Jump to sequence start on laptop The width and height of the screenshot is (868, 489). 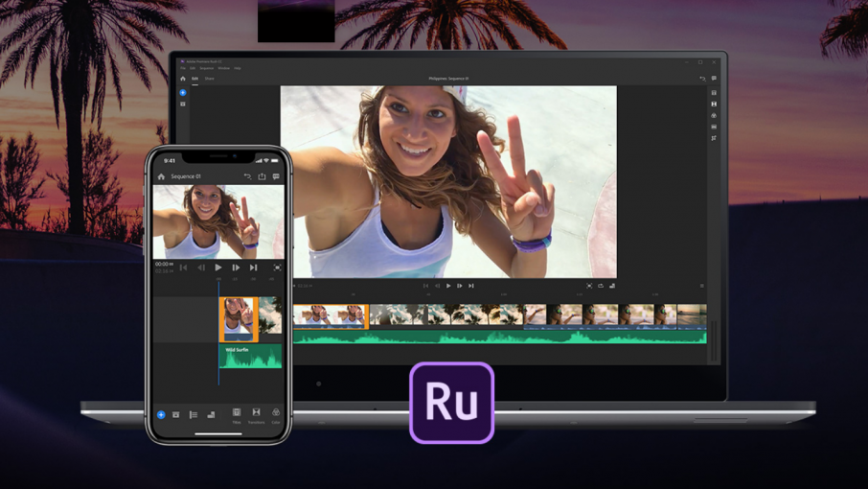(425, 286)
